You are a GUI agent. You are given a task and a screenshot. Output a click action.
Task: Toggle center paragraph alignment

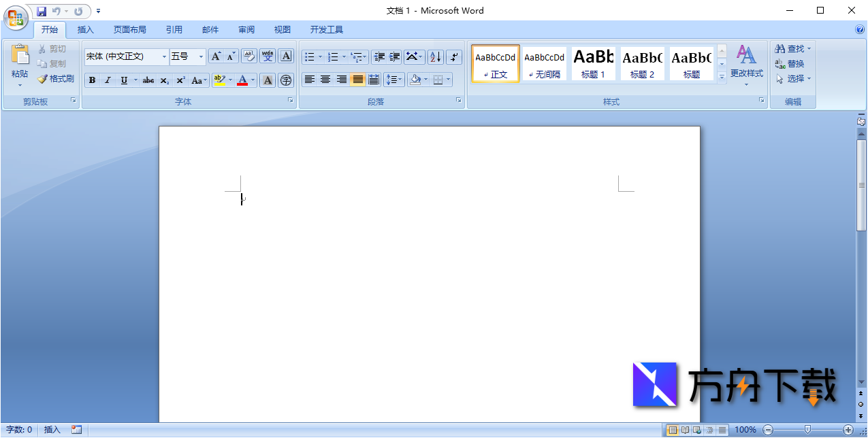coord(325,80)
